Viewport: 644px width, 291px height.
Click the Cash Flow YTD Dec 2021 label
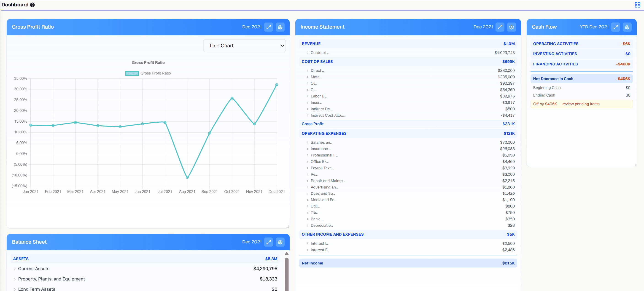coord(594,27)
